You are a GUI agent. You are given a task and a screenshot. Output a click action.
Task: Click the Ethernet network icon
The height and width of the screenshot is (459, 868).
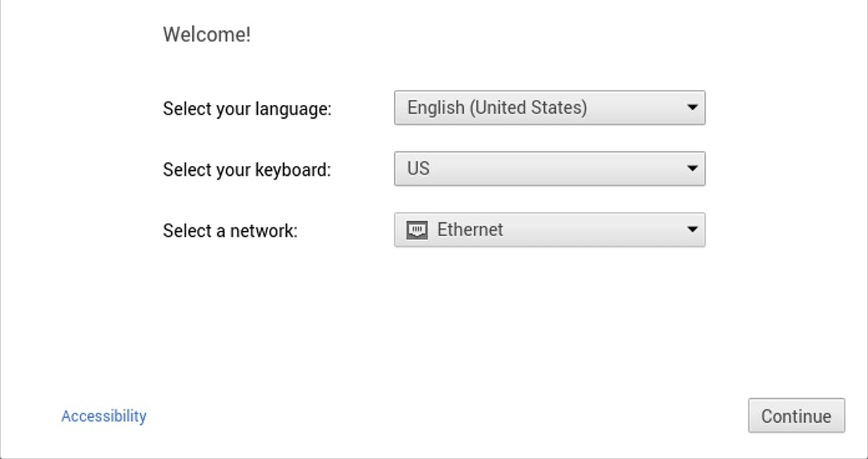[417, 230]
